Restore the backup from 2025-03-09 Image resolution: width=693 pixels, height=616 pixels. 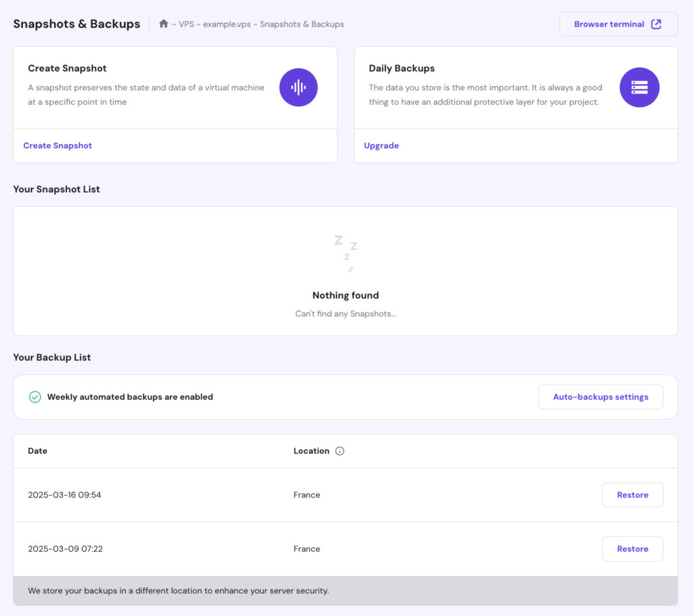point(632,549)
